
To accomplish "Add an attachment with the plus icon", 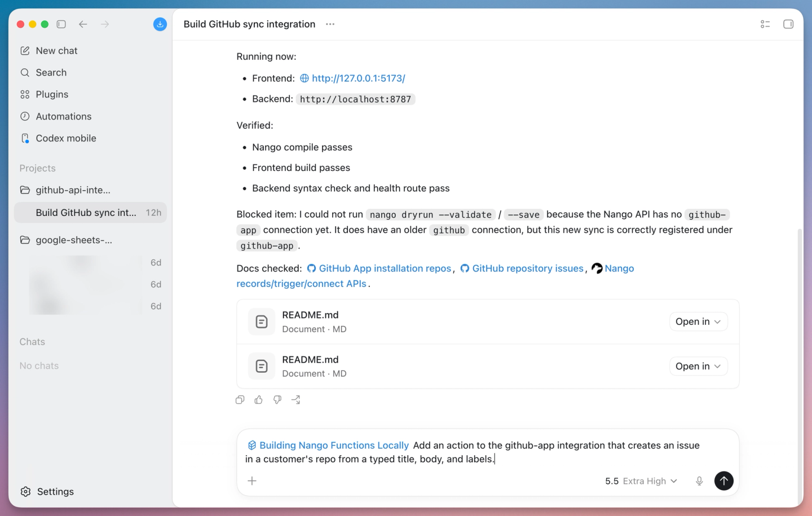I will [x=252, y=481].
